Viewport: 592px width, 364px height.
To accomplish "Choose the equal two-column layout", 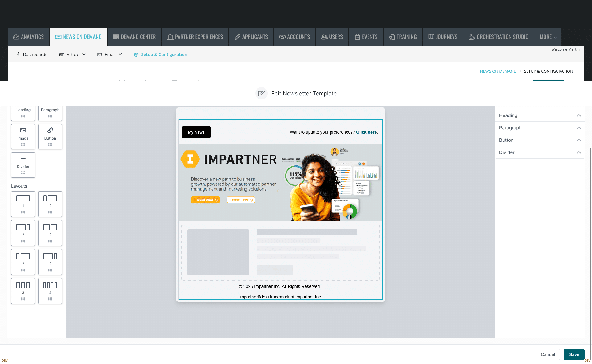I will coord(50,233).
